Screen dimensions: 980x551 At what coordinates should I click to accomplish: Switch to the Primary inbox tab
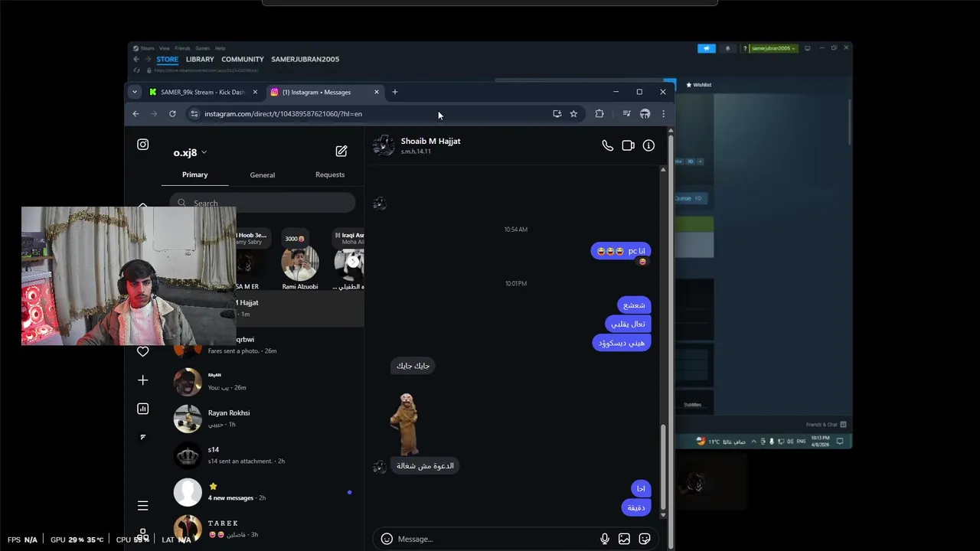(195, 174)
